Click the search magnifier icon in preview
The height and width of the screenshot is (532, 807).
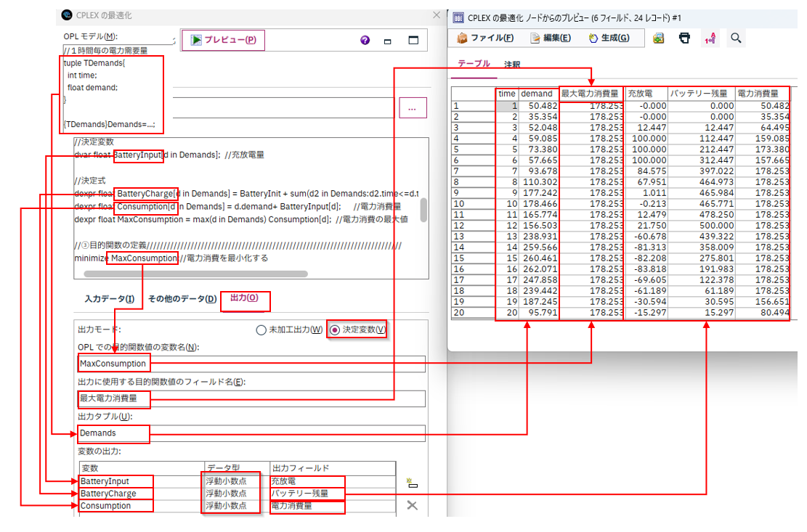click(x=736, y=38)
